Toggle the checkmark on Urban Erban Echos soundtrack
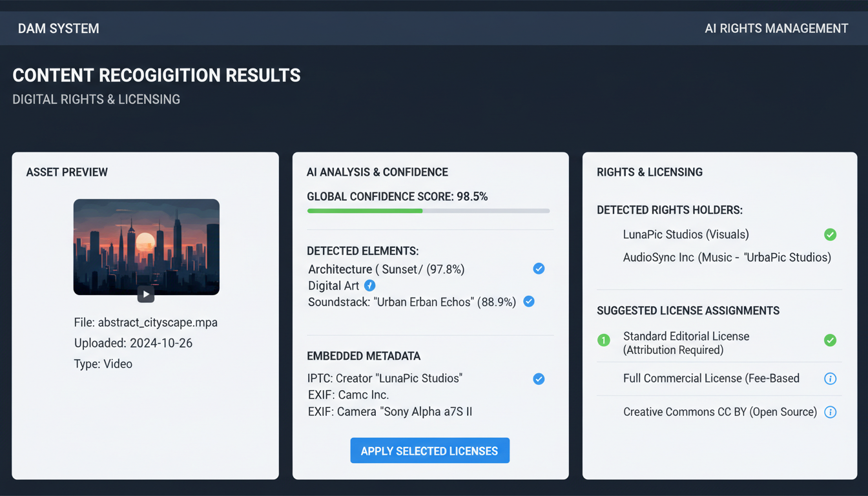This screenshot has width=868, height=496. coord(529,301)
